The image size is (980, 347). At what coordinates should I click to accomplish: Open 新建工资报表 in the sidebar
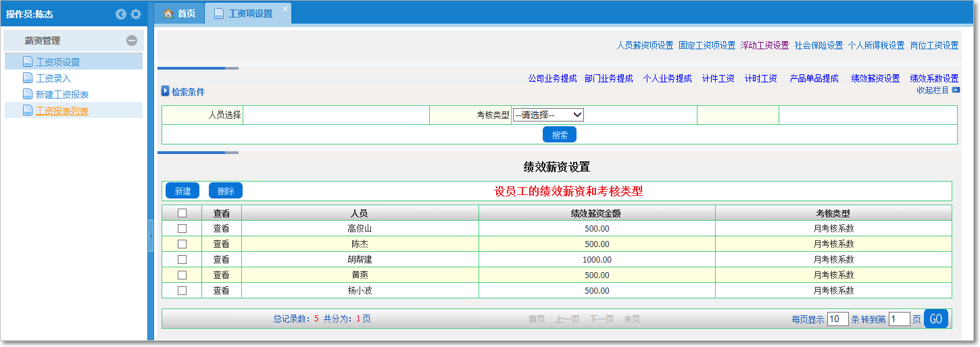[62, 95]
